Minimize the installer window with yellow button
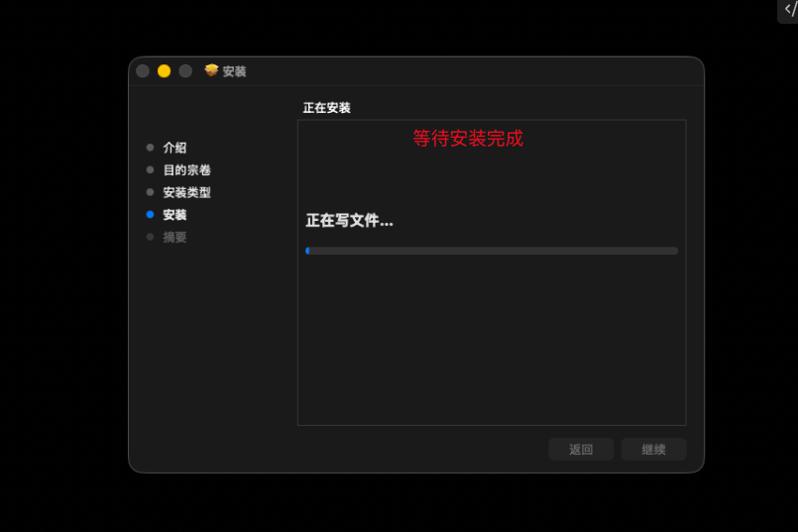This screenshot has height=532, width=798. [x=164, y=71]
